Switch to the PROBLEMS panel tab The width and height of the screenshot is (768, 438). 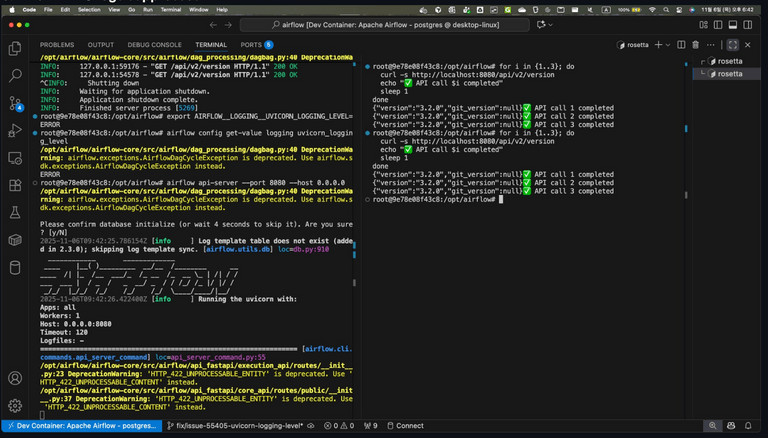point(57,45)
